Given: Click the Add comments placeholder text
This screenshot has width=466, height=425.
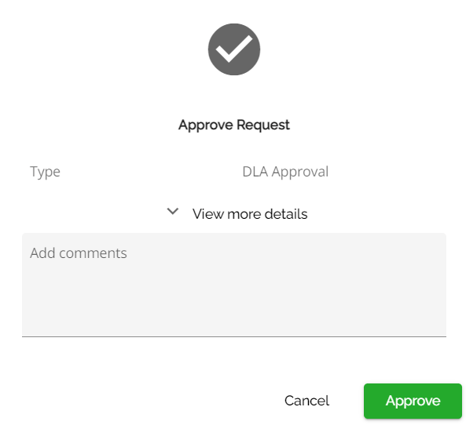Looking at the screenshot, I should tap(78, 253).
